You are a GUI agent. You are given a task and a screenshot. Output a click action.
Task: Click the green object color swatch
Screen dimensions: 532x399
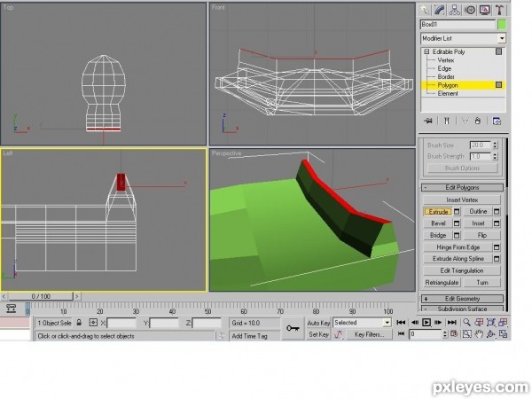pos(502,25)
